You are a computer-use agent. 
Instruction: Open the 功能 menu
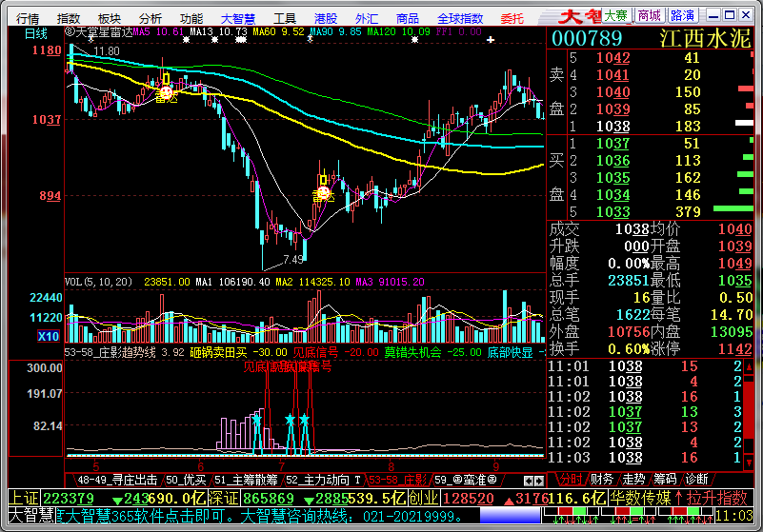click(x=191, y=18)
